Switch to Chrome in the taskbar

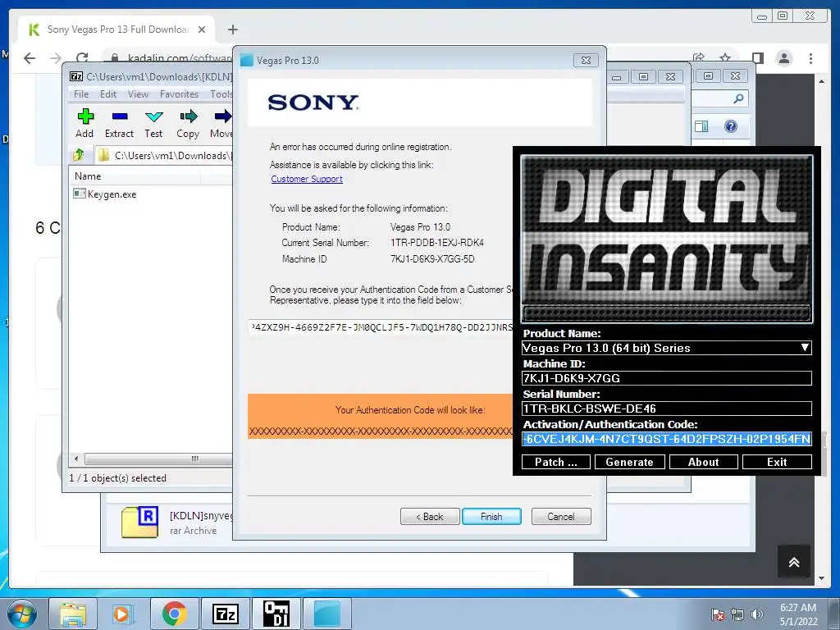(x=174, y=614)
